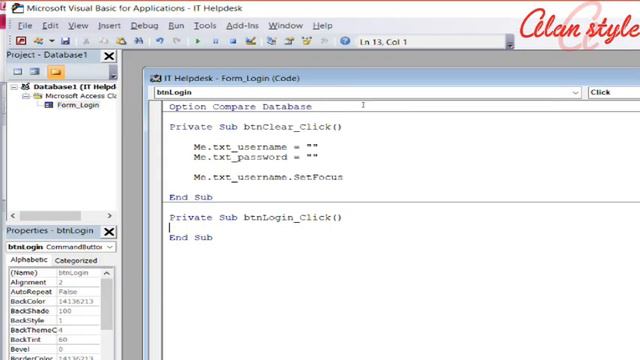Click the Find binoculars icon
640x360 pixels.
click(x=139, y=41)
